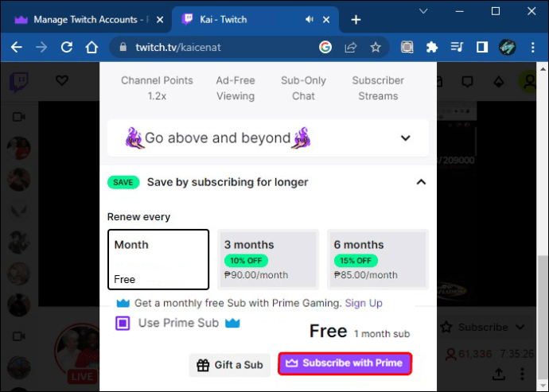549x392 pixels.
Task: Bookmark this page with the star icon
Action: 376,47
